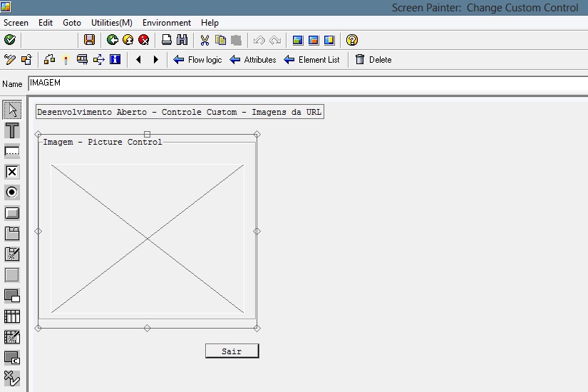This screenshot has height=392, width=588.
Task: Select the Text field tool
Action: [x=12, y=130]
